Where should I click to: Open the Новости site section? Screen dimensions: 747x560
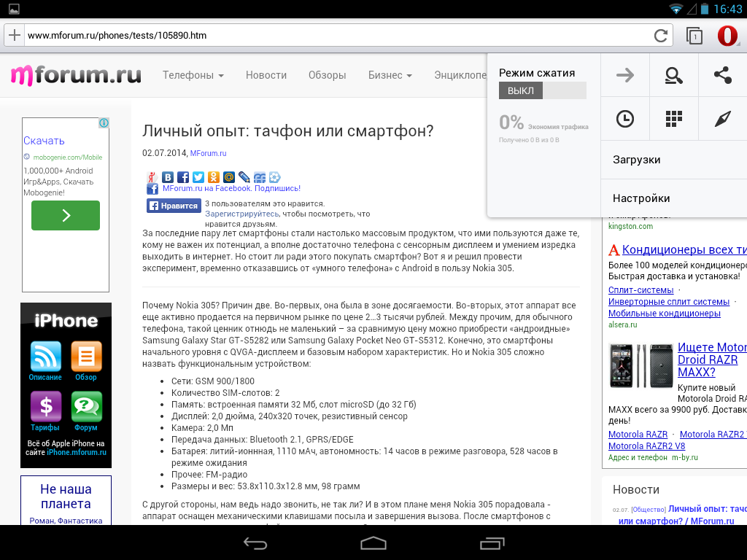[266, 75]
